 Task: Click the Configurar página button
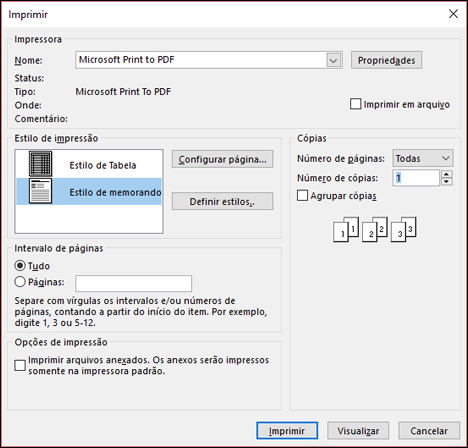pyautogui.click(x=222, y=159)
